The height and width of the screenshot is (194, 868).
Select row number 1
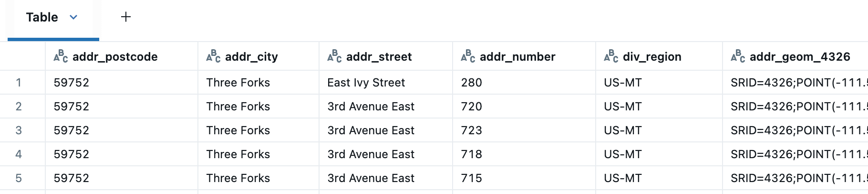(x=19, y=83)
